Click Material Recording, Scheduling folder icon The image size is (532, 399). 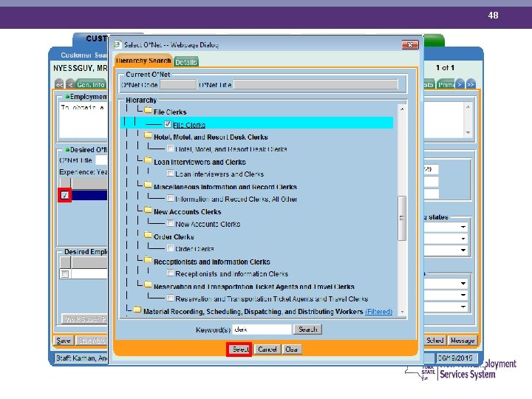coord(137,310)
